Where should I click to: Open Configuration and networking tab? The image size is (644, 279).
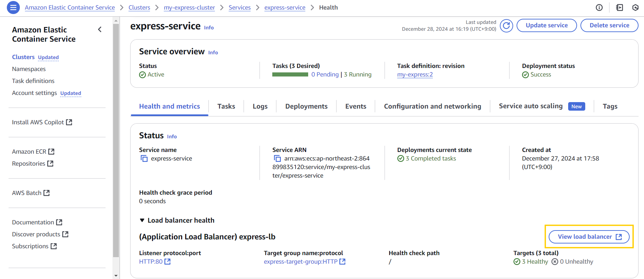[x=433, y=106]
